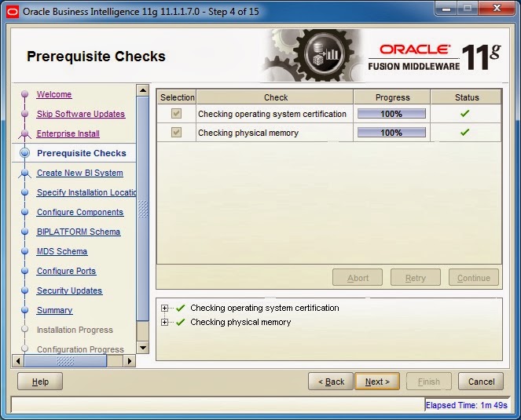Screen dimensions: 521x420
Task: Expand the Checking physical memory tree node
Action: click(x=164, y=322)
